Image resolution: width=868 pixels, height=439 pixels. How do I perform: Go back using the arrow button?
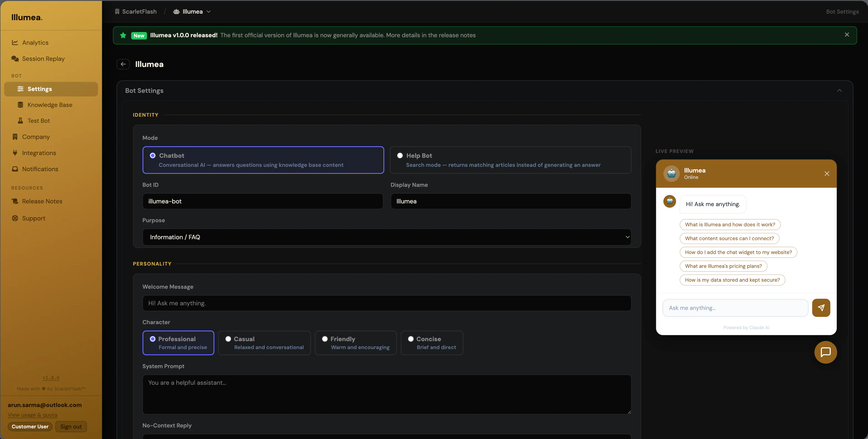tap(123, 64)
